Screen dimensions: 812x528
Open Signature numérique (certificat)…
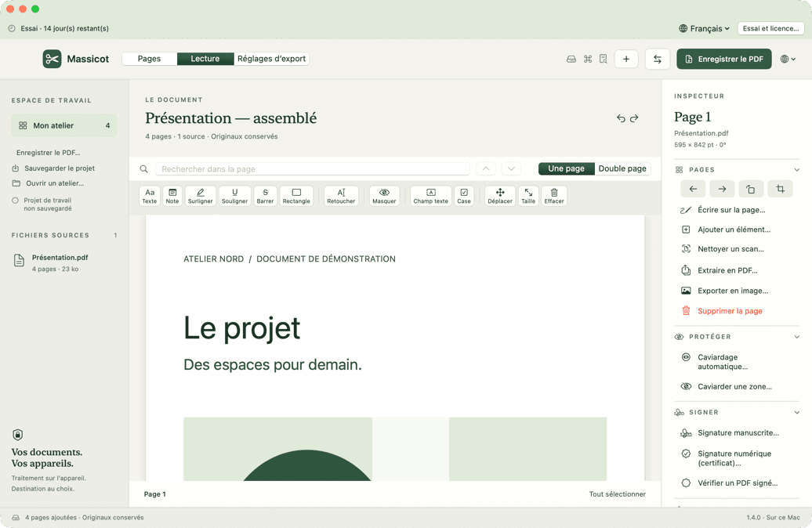[x=726, y=458]
